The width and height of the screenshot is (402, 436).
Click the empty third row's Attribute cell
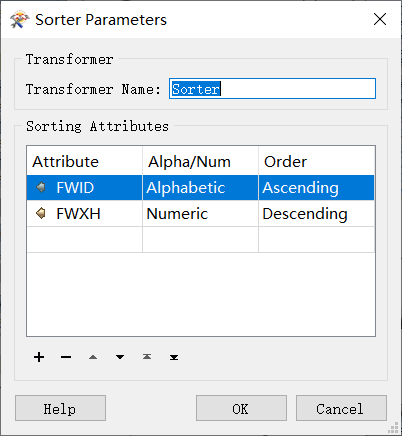85,239
